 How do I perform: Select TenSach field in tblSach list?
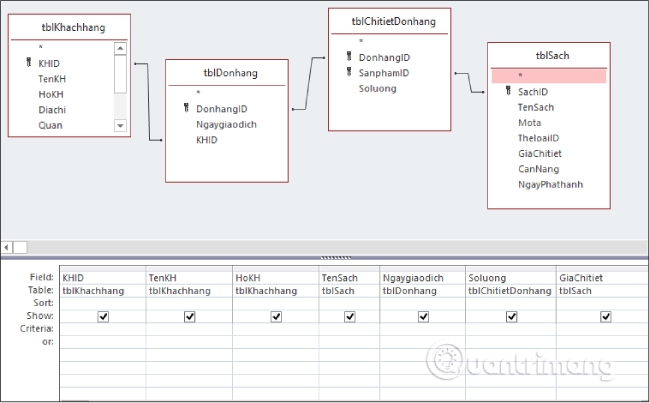[536, 107]
